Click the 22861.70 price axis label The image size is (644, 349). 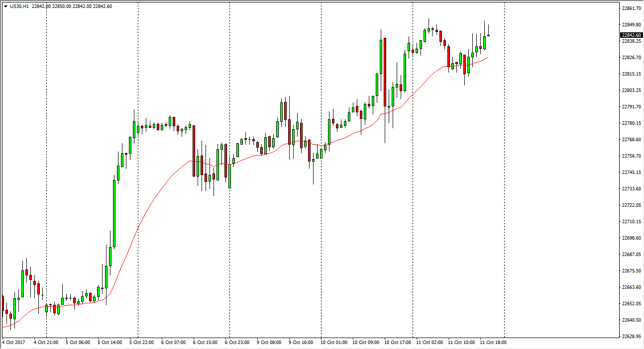click(631, 8)
